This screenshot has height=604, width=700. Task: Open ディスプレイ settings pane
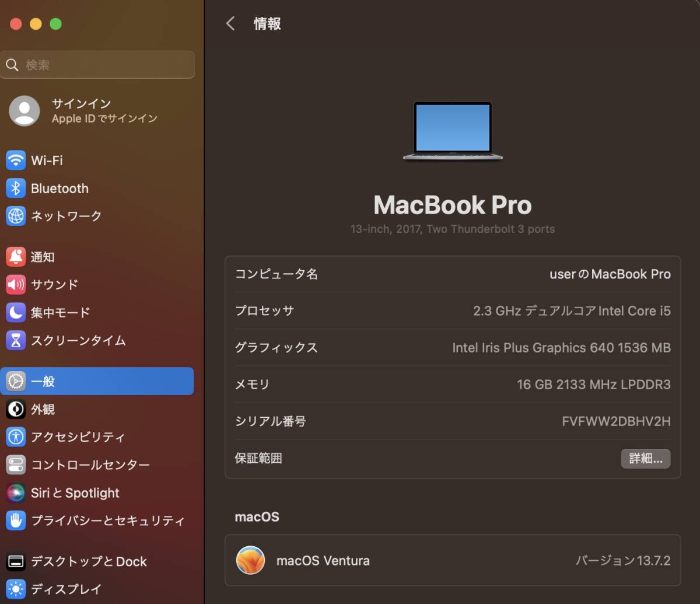(97, 589)
